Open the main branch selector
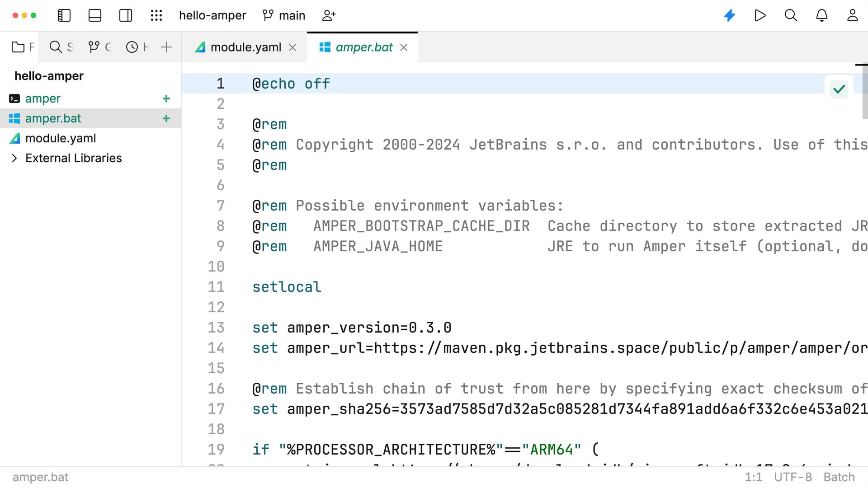The height and width of the screenshot is (488, 868). pos(284,15)
